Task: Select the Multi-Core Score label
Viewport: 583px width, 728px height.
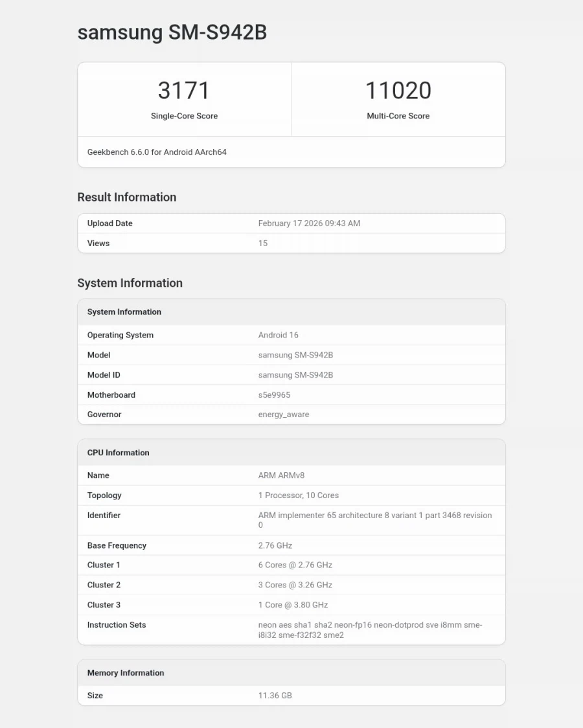Action: click(398, 116)
